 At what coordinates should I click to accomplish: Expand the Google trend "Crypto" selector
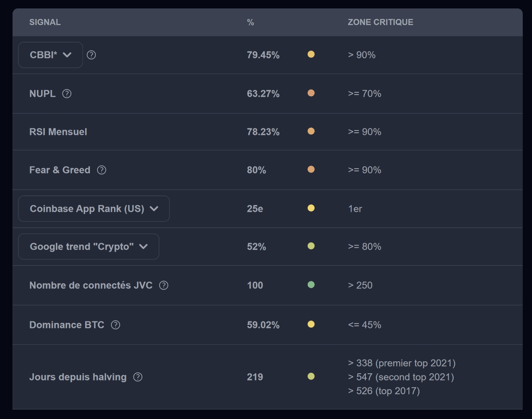click(x=88, y=246)
